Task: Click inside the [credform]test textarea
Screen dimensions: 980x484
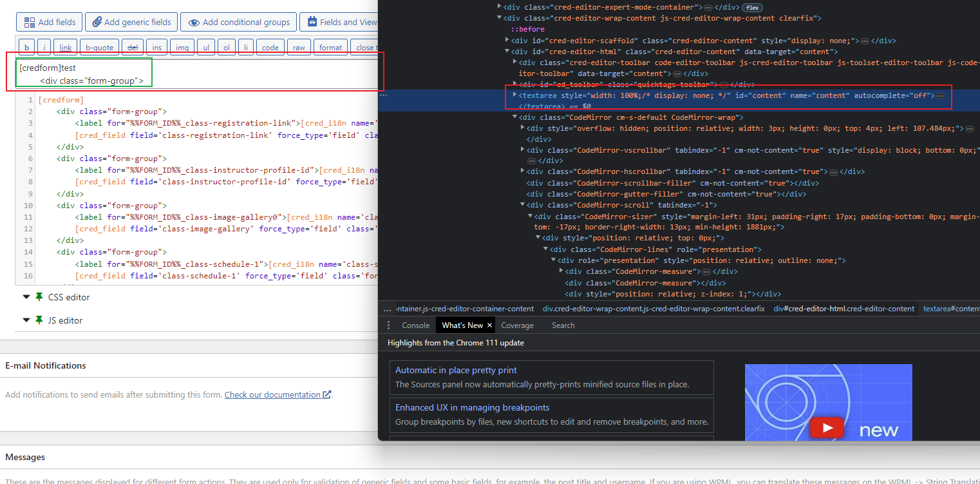Action: pyautogui.click(x=196, y=74)
